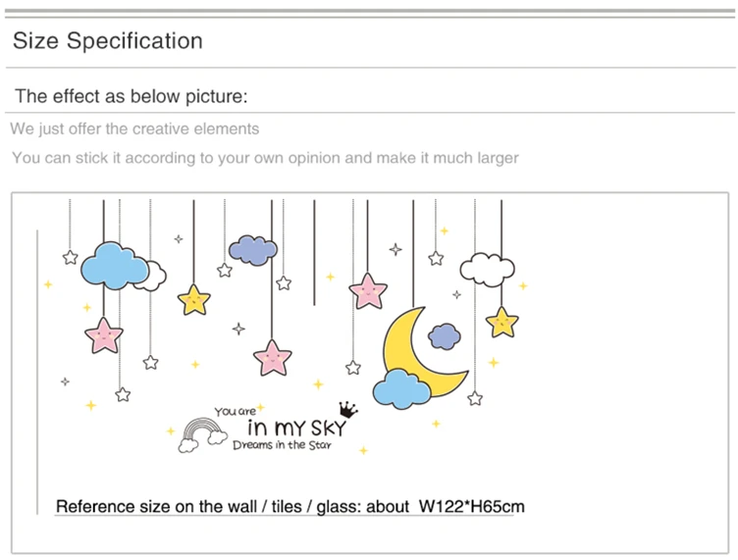Image resolution: width=738 pixels, height=560 pixels.
Task: Click the Size Specification heading
Action: 108,41
